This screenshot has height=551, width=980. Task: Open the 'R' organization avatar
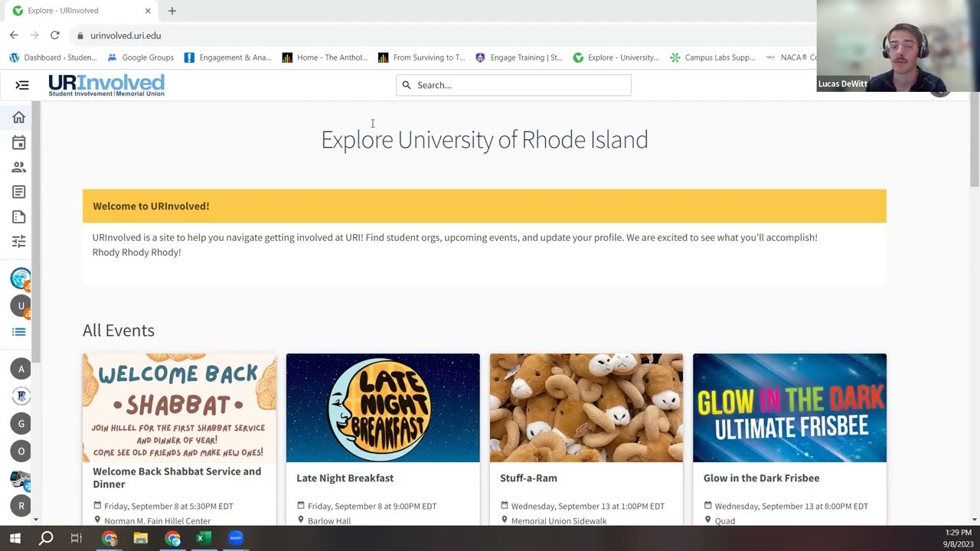pos(21,505)
